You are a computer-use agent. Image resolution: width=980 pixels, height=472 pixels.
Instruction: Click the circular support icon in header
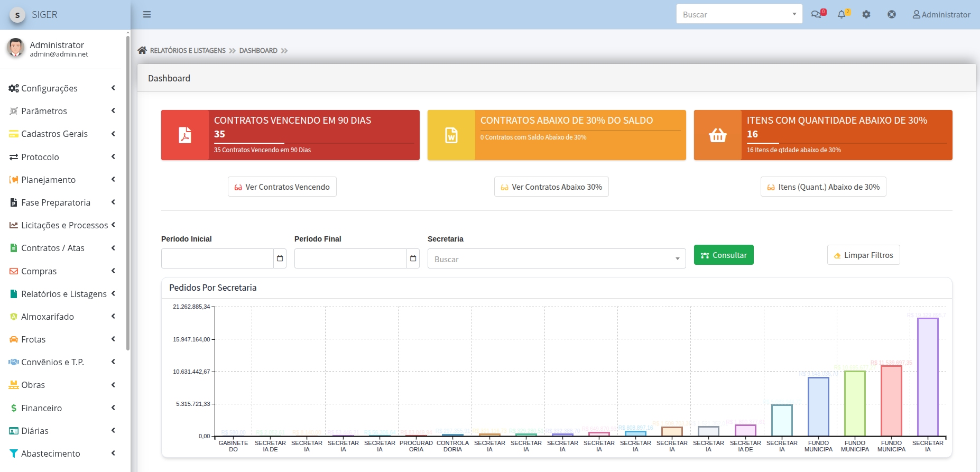(x=892, y=15)
